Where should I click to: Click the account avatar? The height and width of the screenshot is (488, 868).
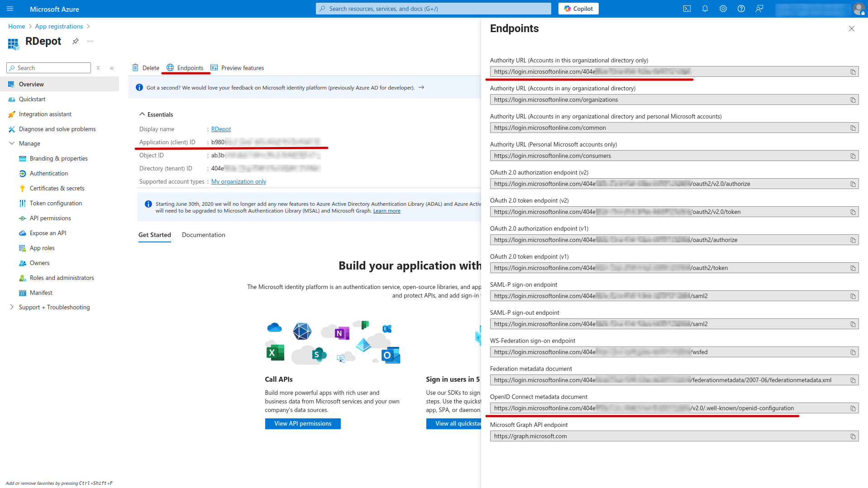(x=858, y=9)
